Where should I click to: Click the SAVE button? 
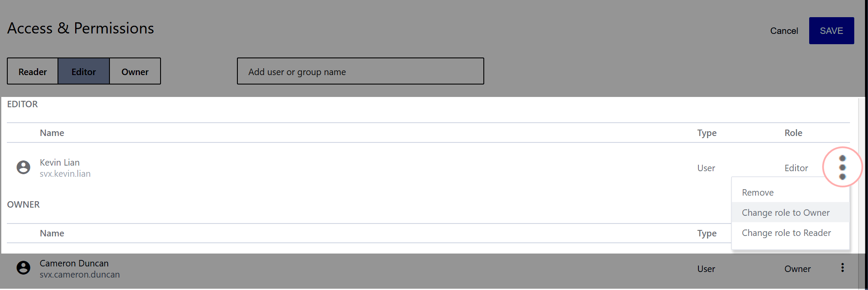click(831, 30)
